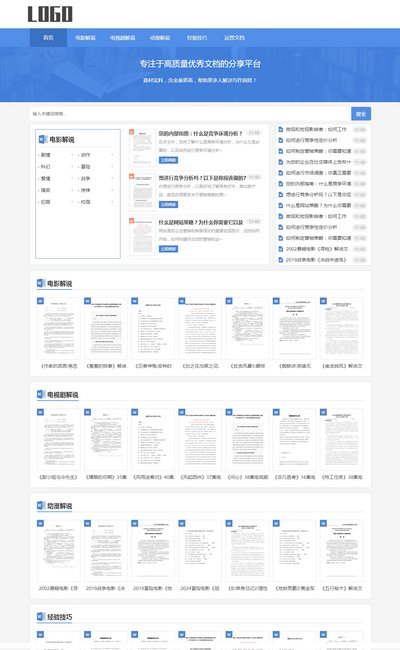This screenshot has width=400, height=650.
Task: Click Word icon beside 经验技巧 section heading
Action: click(x=41, y=616)
